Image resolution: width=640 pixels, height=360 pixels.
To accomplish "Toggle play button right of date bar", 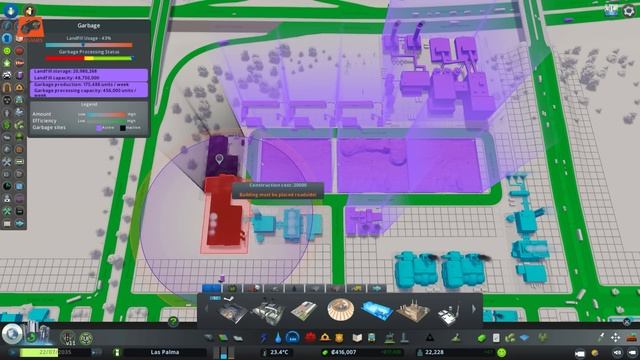I will (x=97, y=352).
